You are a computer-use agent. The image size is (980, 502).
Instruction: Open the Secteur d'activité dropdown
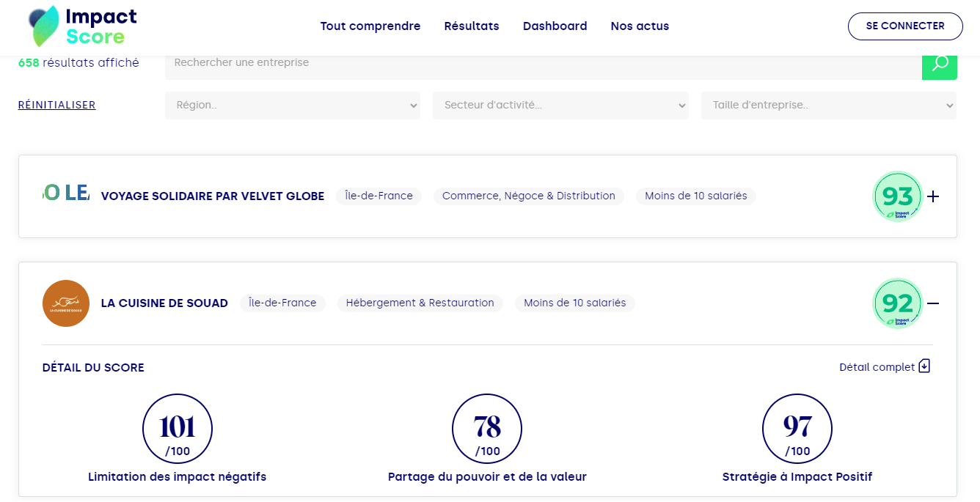coord(560,105)
